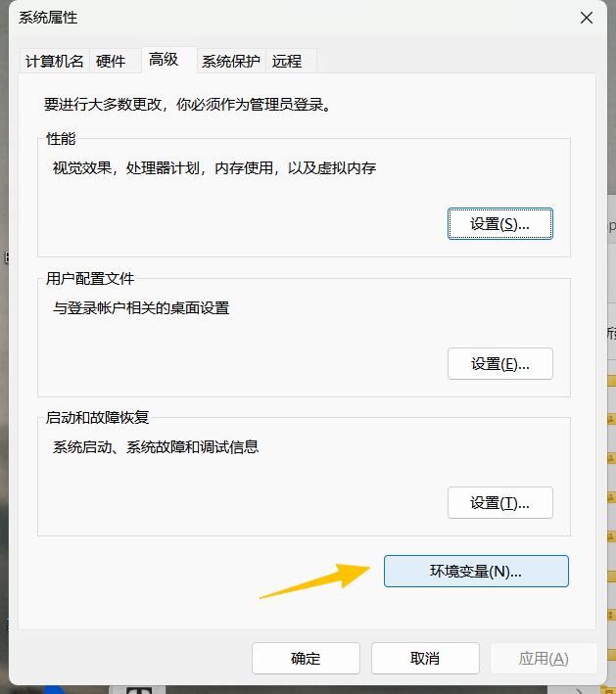Screen dimensions: 616x694
Task: Click the 性能 group label
Action: tap(61, 139)
